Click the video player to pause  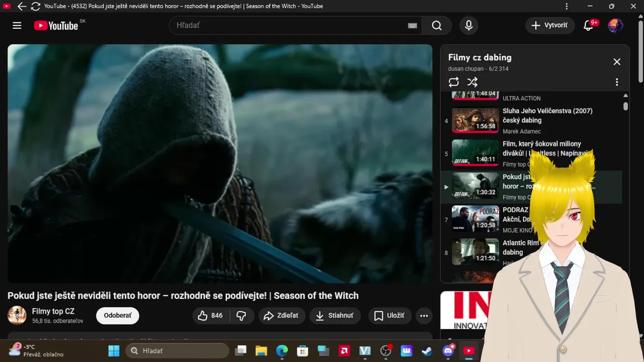[220, 163]
